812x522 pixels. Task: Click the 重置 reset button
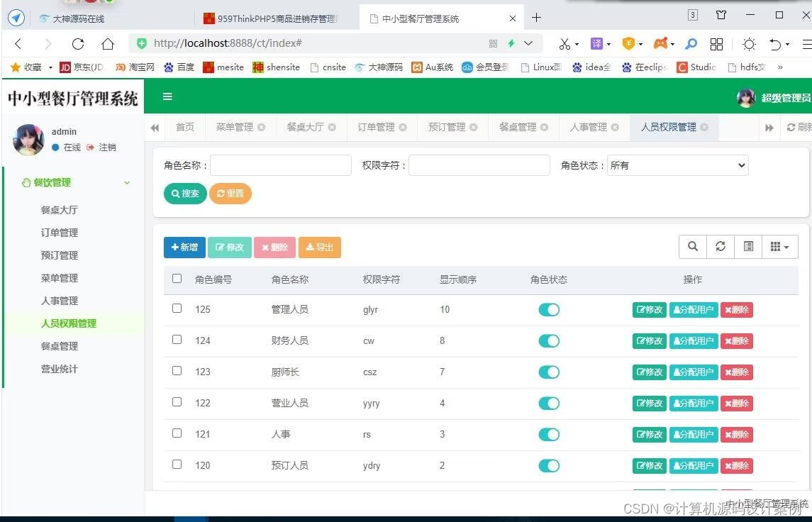[230, 193]
